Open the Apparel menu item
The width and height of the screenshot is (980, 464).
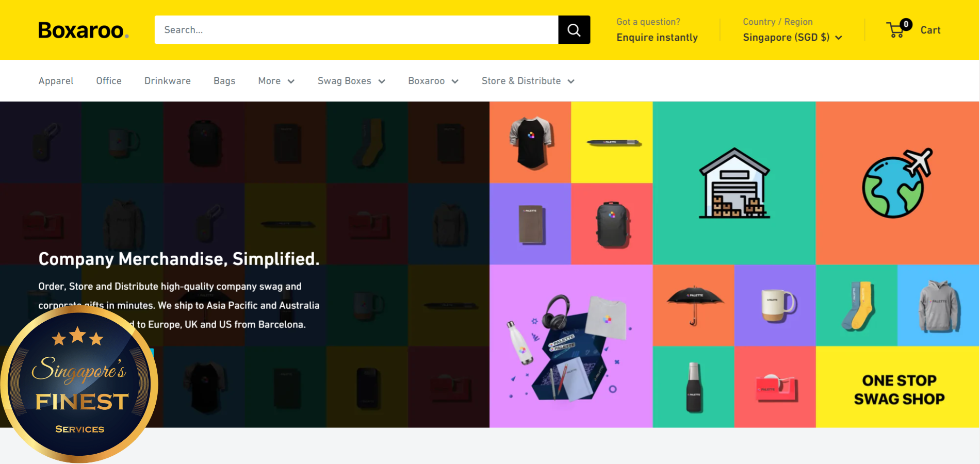[x=56, y=81]
